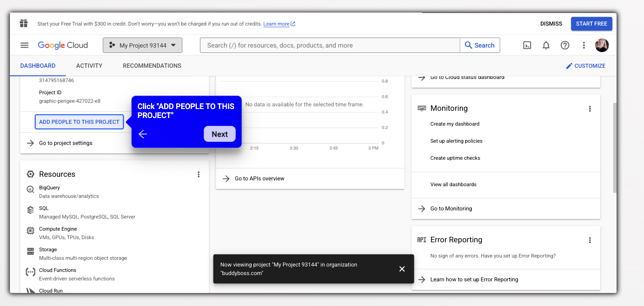This screenshot has width=644, height=306.
Task: Click the Monitoring chart icon
Action: tap(422, 108)
